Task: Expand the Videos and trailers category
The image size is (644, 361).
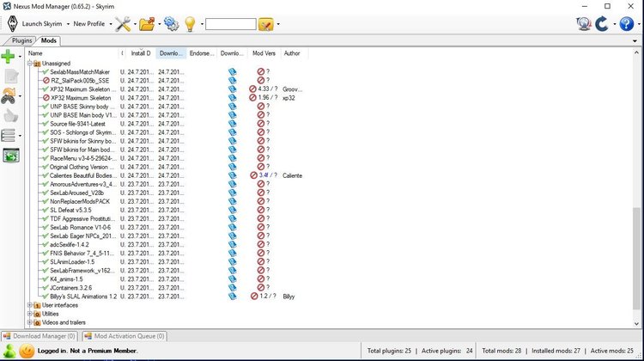Action: (30, 322)
